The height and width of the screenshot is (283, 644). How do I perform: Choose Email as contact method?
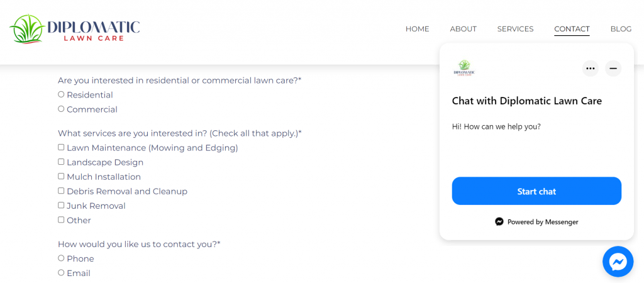(61, 272)
